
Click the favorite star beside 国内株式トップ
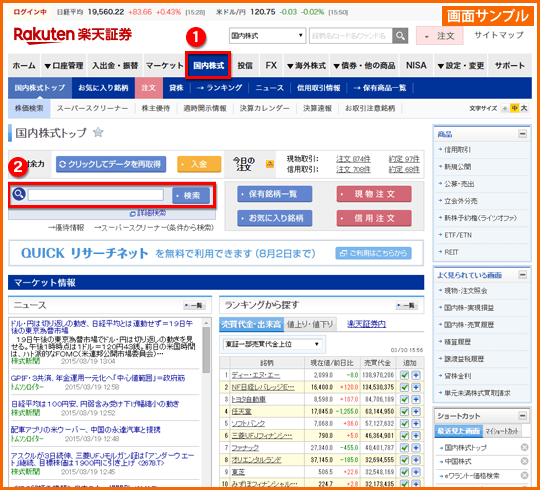pos(98,132)
